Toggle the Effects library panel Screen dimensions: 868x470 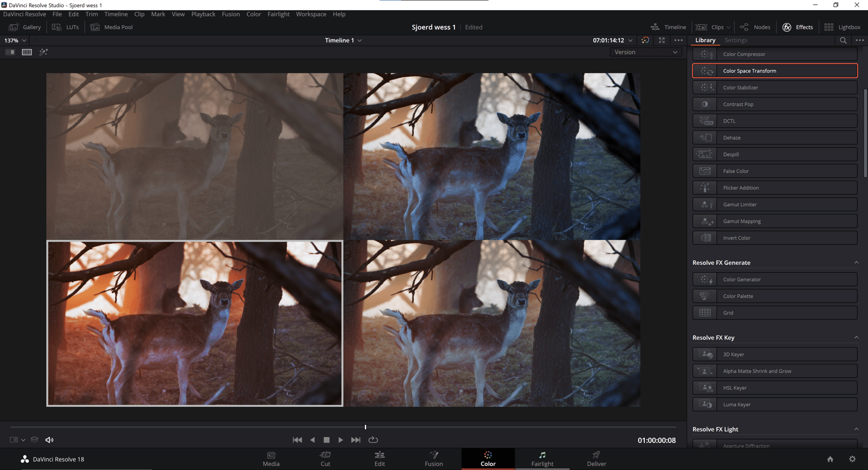(x=797, y=27)
